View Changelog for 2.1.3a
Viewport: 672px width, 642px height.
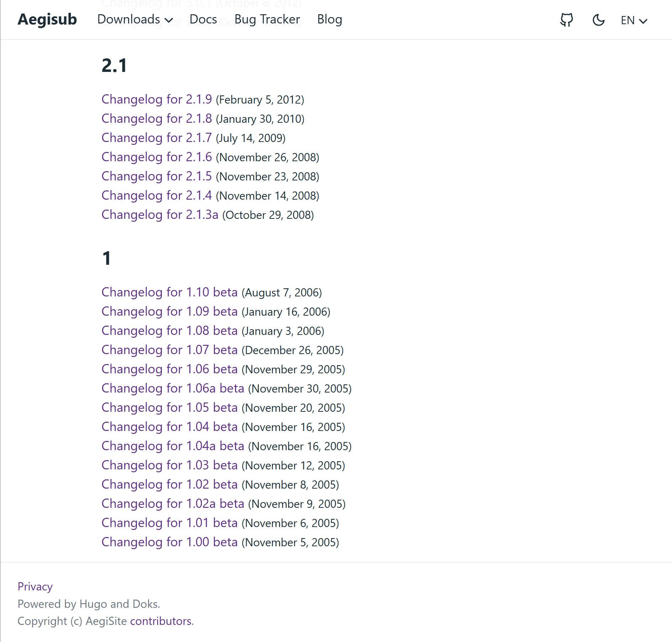[x=159, y=215]
